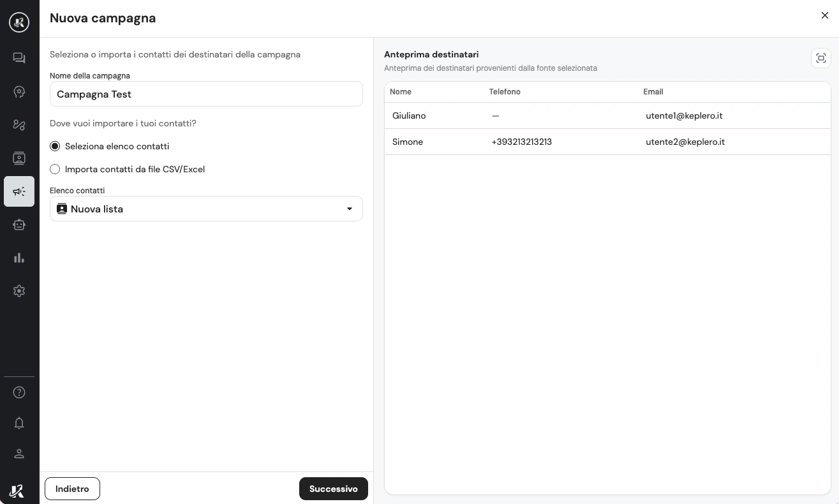Image resolution: width=839 pixels, height=504 pixels.
Task: Click the workflow route icon in sidebar
Action: coord(19,125)
